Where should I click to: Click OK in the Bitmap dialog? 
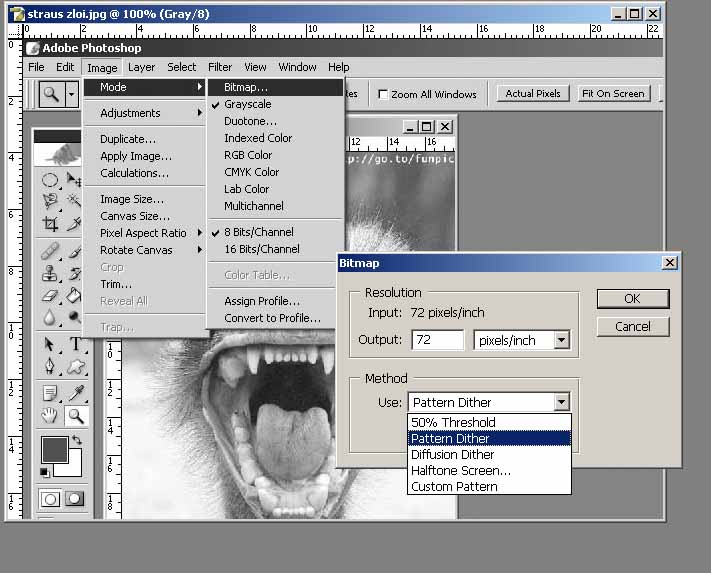(633, 299)
